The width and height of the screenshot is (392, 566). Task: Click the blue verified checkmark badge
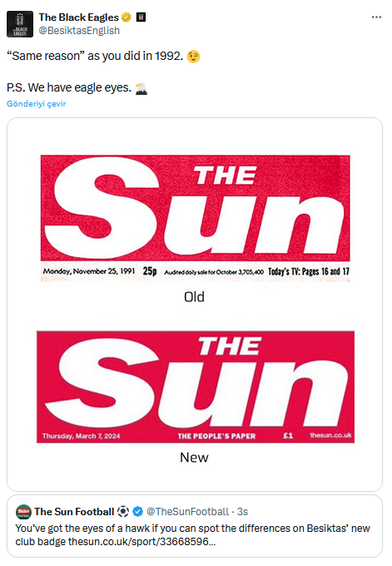pos(137,512)
